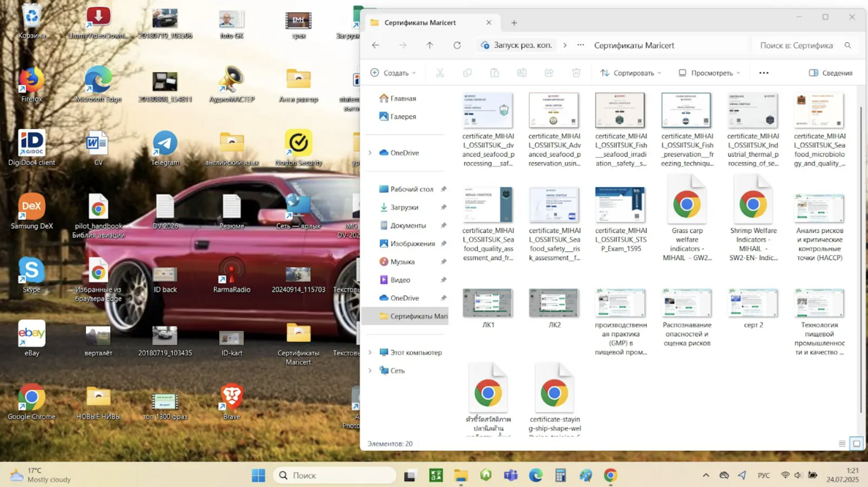Click the Delete trash icon in Explorer toolbar
The height and width of the screenshot is (487, 868).
[x=577, y=73]
